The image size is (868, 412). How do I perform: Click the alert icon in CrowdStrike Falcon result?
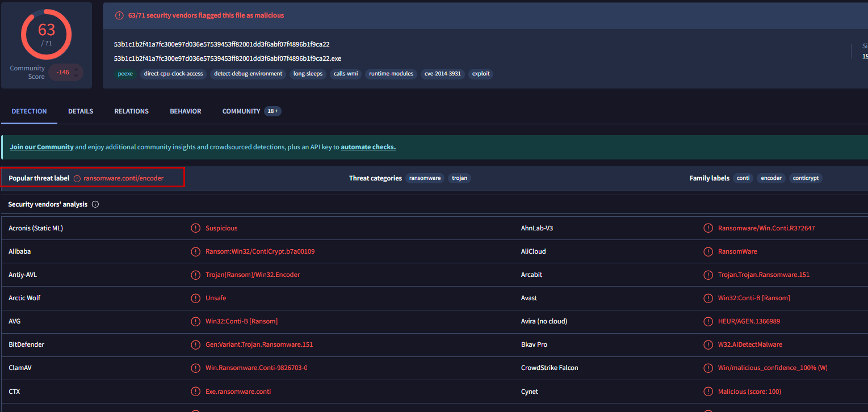[708, 368]
